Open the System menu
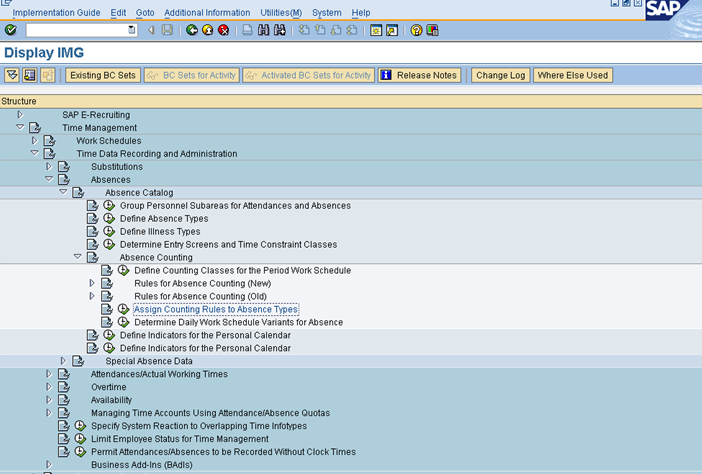 click(327, 13)
